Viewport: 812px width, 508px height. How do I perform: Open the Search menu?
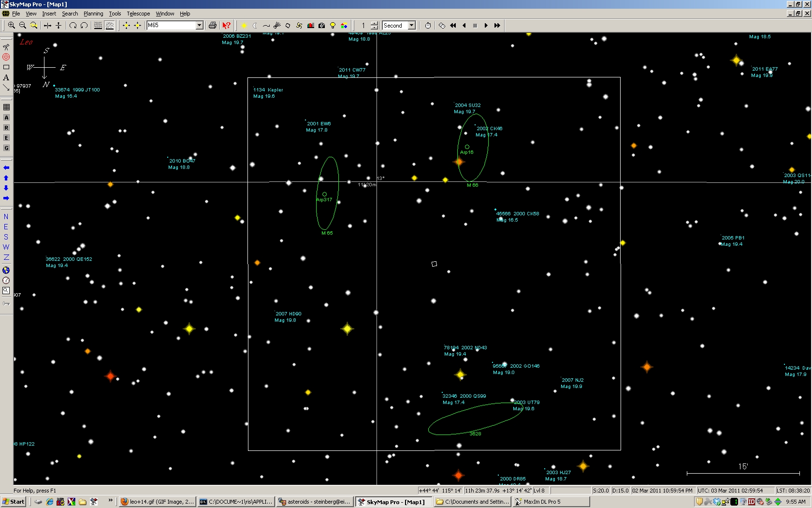pyautogui.click(x=70, y=14)
